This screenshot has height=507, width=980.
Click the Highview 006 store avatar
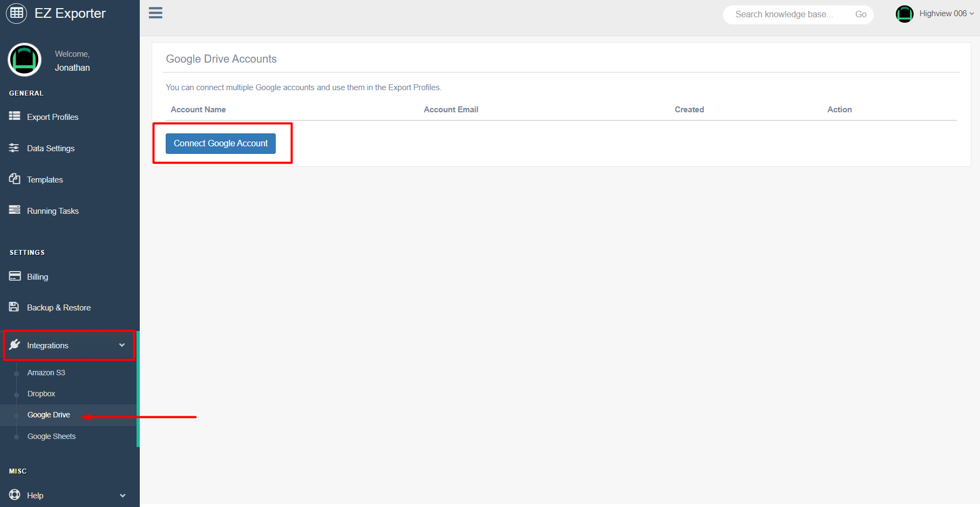(x=904, y=13)
